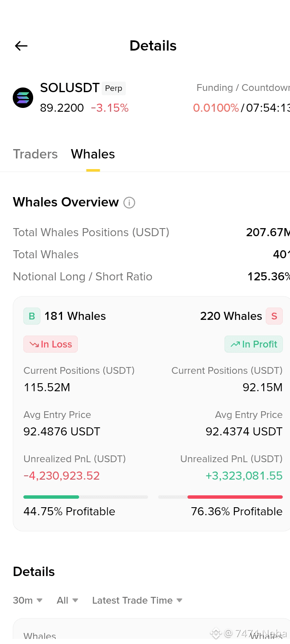Open the All filter dropdown
This screenshot has height=644, width=290.
click(67, 600)
